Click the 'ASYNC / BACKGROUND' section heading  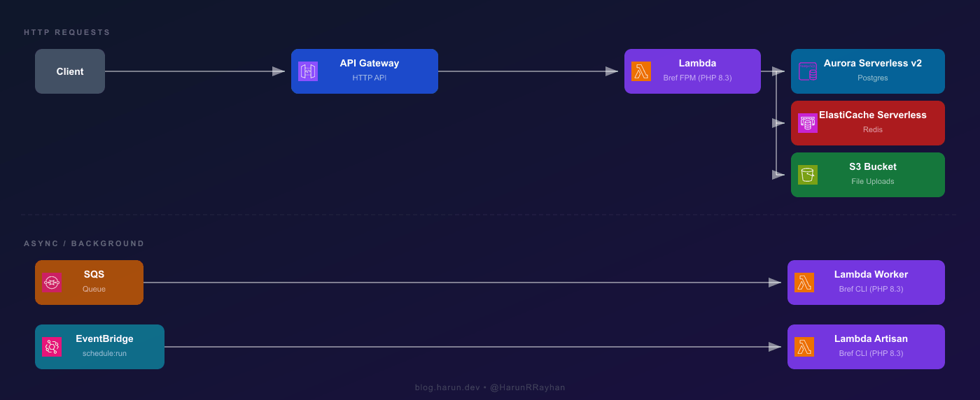(84, 243)
